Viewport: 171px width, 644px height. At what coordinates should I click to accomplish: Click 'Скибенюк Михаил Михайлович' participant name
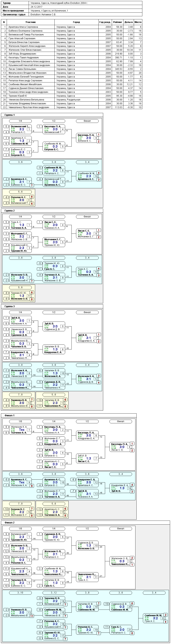coord(25,84)
